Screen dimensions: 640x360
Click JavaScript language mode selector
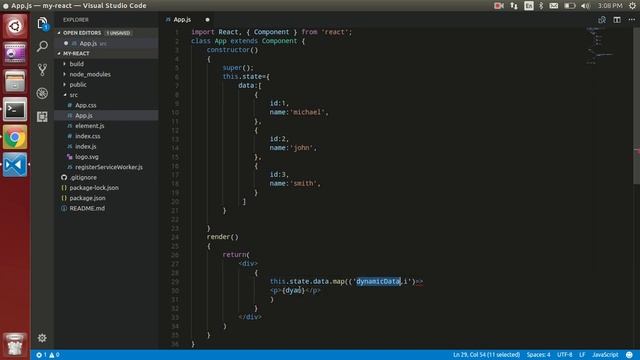pos(605,355)
